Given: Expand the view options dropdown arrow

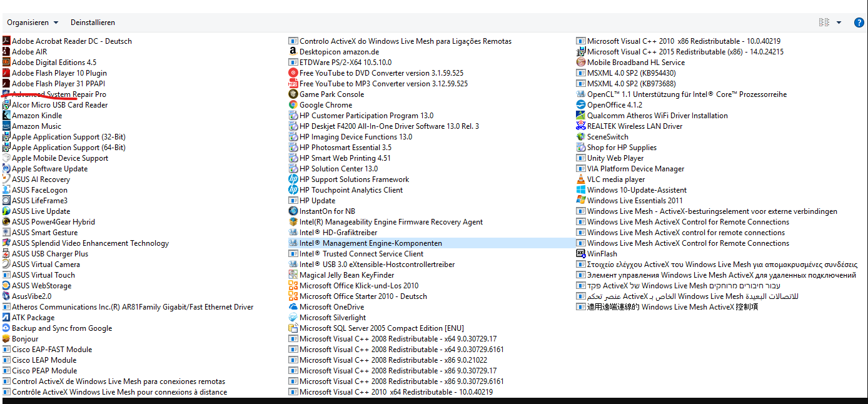Looking at the screenshot, I should tap(839, 23).
